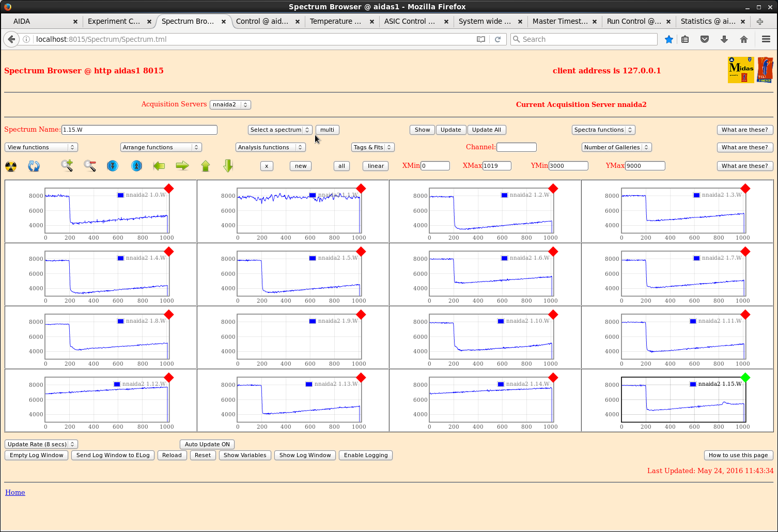Toggle red diamond marker on nnaida2 1.12.W

(x=168, y=378)
